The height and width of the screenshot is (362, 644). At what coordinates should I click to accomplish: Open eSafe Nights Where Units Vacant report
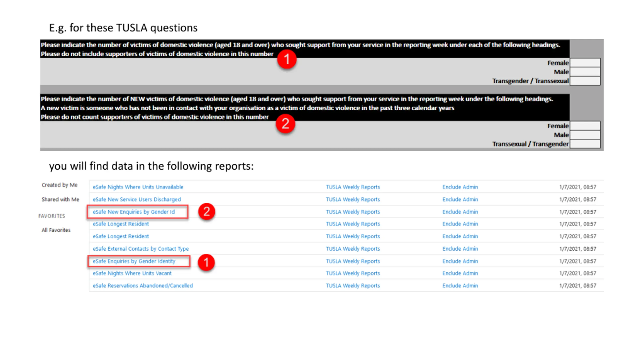click(x=132, y=273)
